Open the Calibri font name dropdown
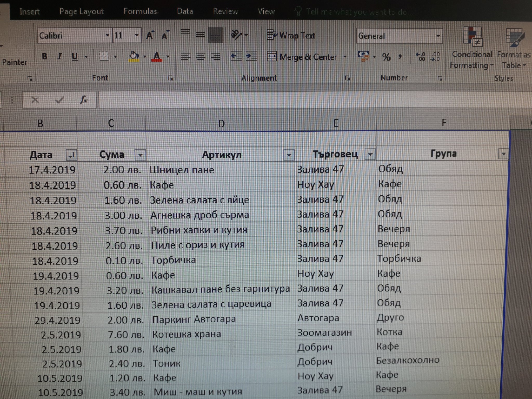 tap(107, 36)
